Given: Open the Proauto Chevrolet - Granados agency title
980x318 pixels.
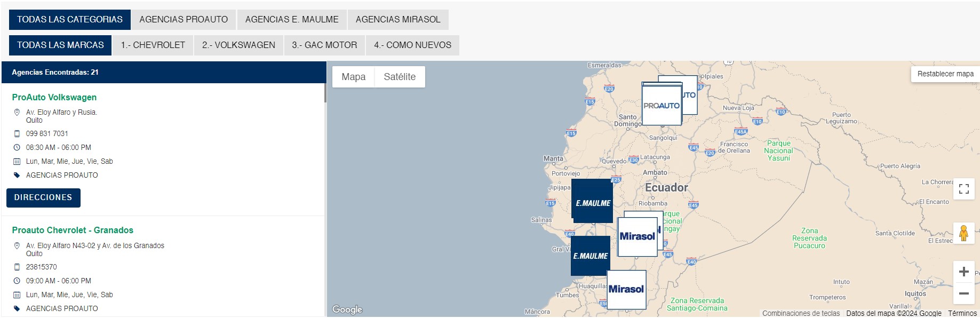Looking at the screenshot, I should tap(73, 230).
